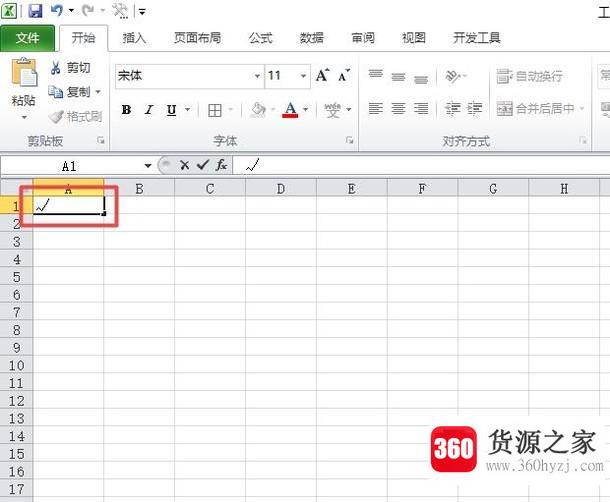
Task: Click the Save icon in quick access toolbar
Action: [35, 10]
